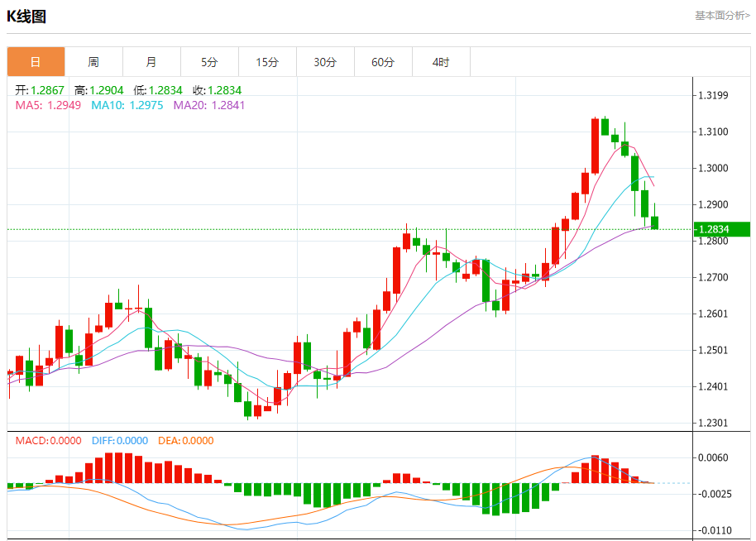Click the K线图 heading

pos(26,17)
